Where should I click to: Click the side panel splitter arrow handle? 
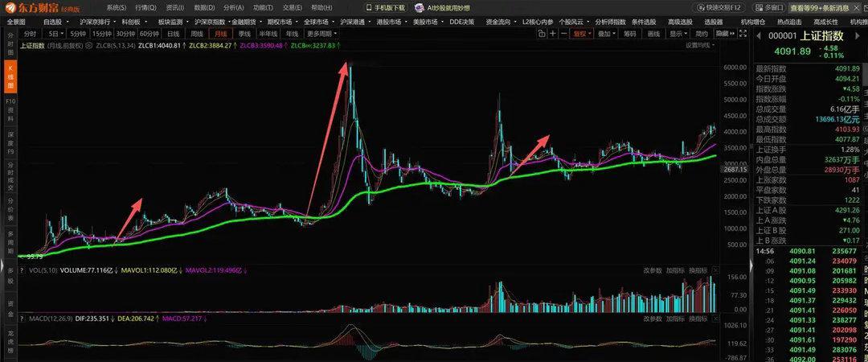coord(751,265)
